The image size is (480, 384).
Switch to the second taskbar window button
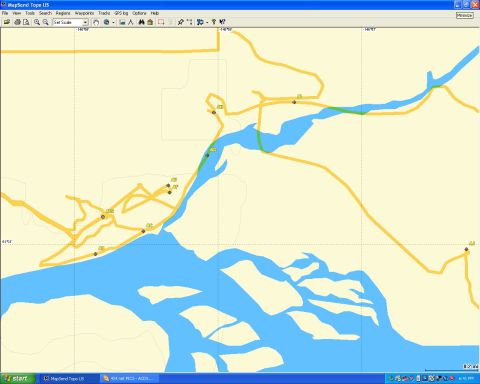tap(129, 379)
